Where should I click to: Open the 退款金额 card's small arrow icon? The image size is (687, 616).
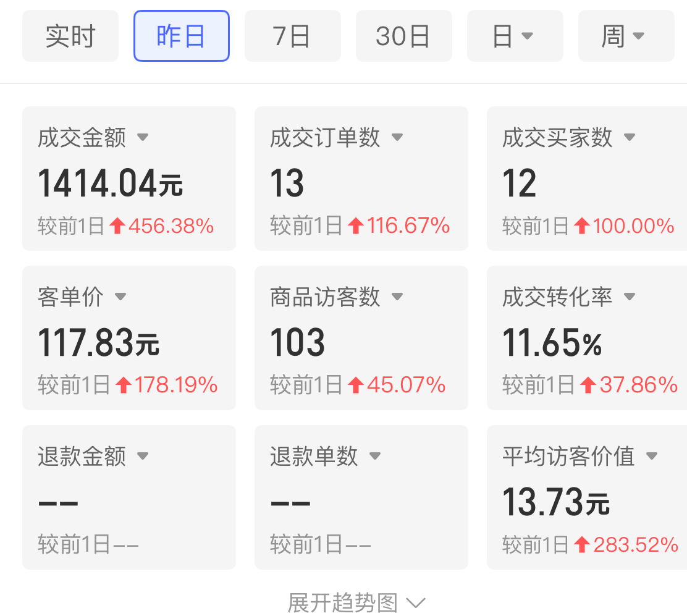[x=143, y=456]
